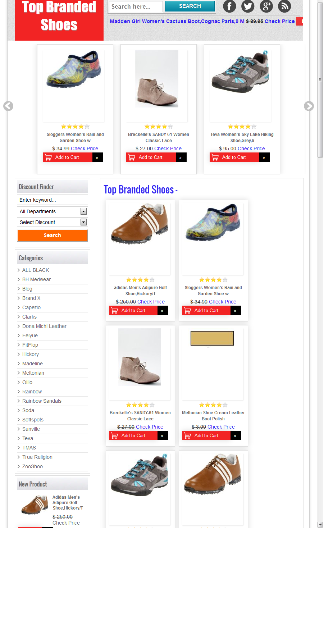Image resolution: width=324 pixels, height=644 pixels.
Task: Open the Twitter social icon
Action: click(x=248, y=6)
